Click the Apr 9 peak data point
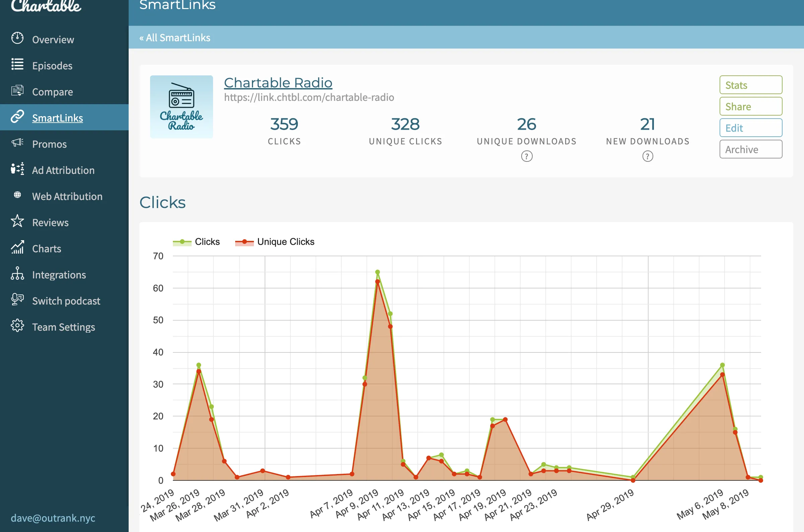Viewport: 804px width, 532px height. click(377, 272)
